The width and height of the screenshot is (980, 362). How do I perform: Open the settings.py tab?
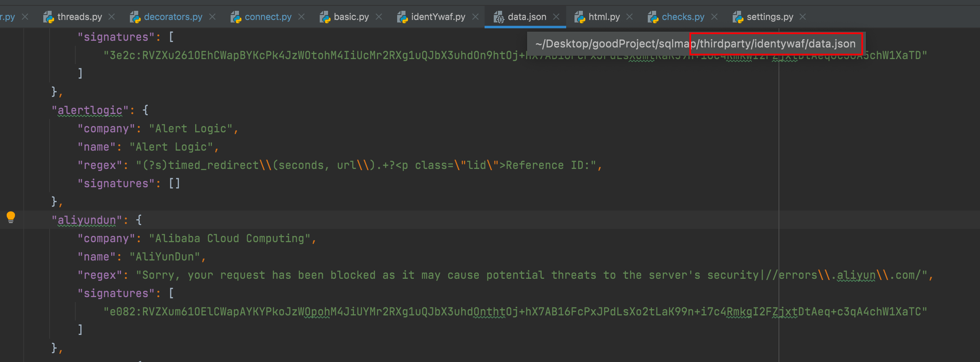[x=770, y=17]
